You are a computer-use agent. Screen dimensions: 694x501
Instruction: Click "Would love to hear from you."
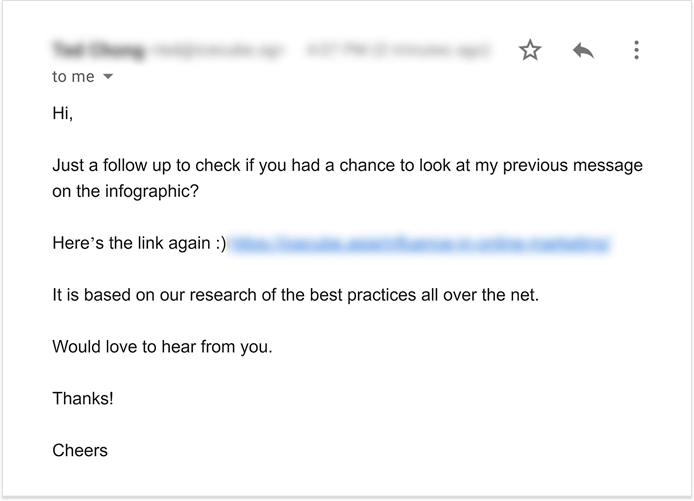click(162, 347)
